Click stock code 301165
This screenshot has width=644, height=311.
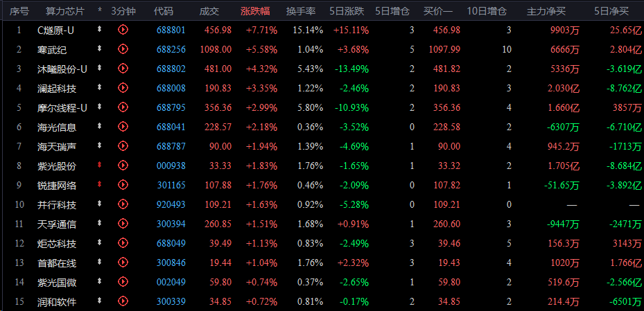click(171, 186)
